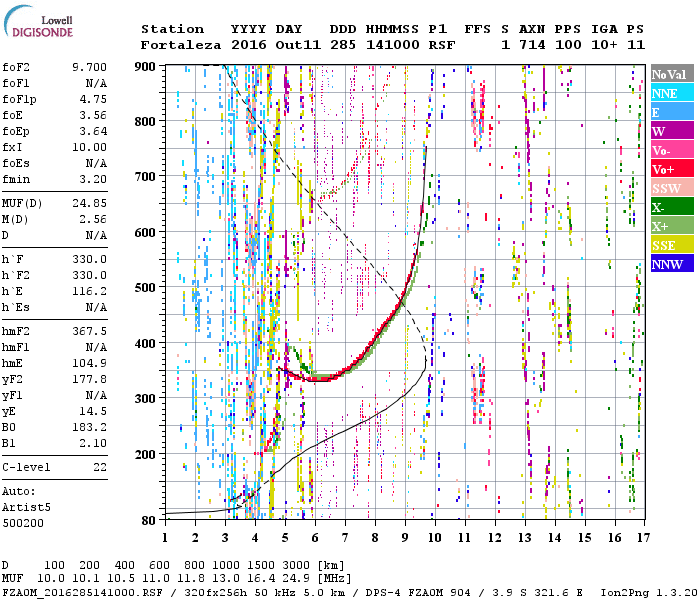Click the 6 label on frequency axis
Screen dimensions: 700x600
(315, 538)
